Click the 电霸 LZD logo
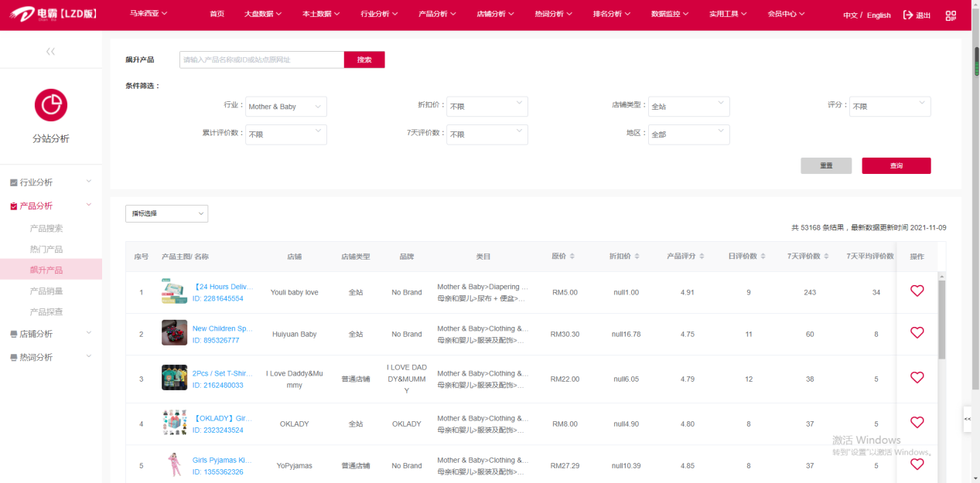Image resolution: width=980 pixels, height=483 pixels. click(54, 14)
